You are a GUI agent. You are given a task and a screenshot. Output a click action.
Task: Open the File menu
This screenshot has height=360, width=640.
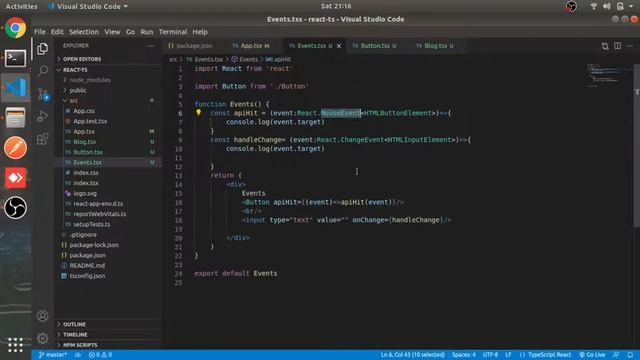click(40, 32)
